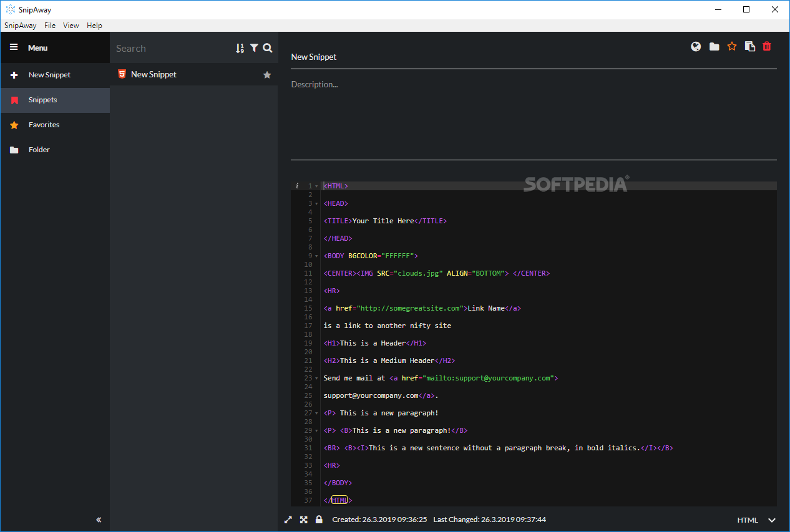Toggle favorite star on New Snippet row
The height and width of the screenshot is (532, 790).
pos(267,75)
